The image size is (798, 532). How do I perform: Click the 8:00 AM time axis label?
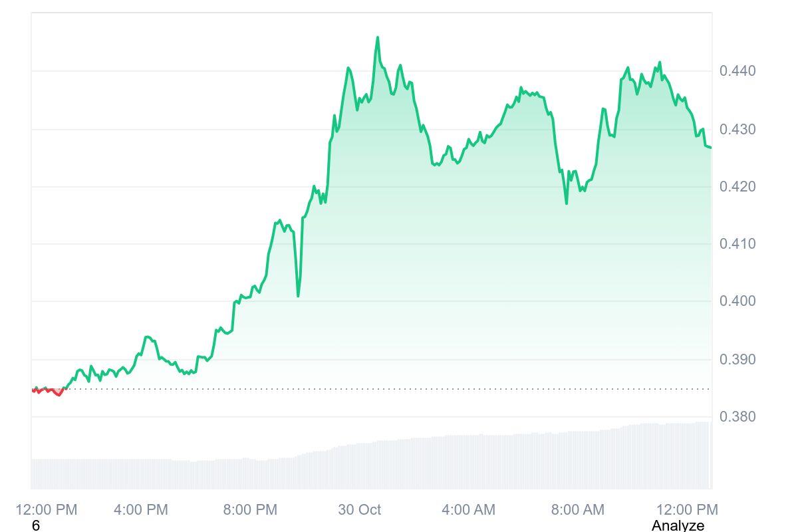click(x=577, y=510)
